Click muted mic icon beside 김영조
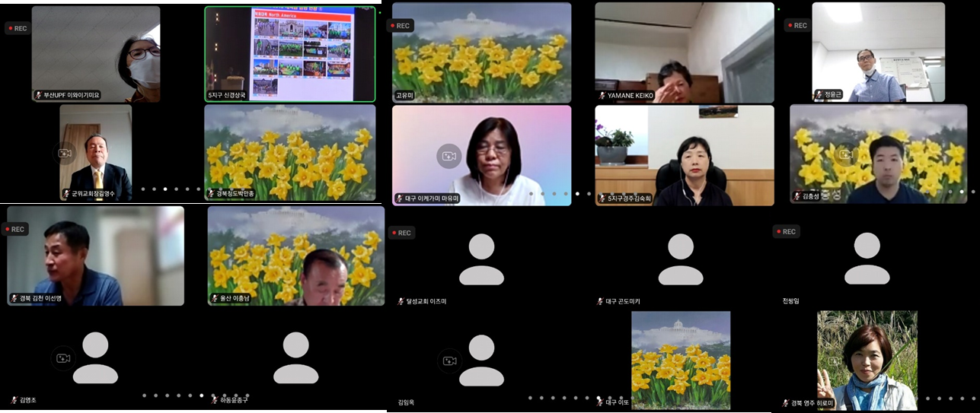 pos(14,400)
